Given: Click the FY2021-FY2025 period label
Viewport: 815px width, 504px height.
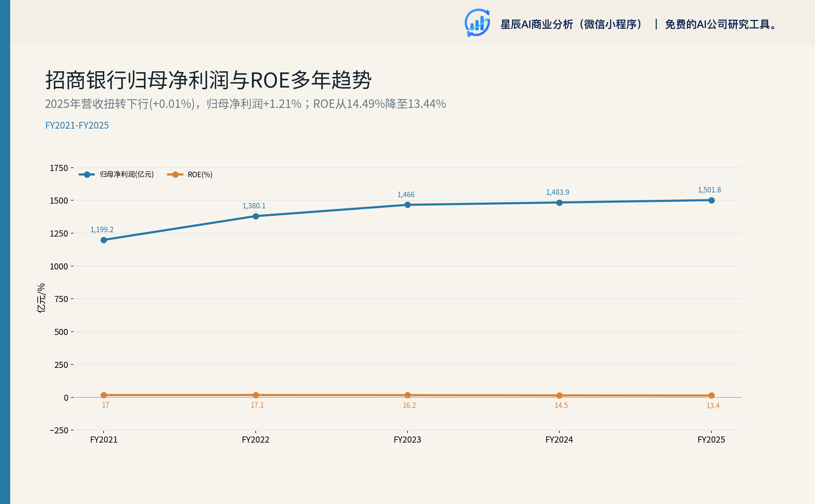Looking at the screenshot, I should (x=77, y=126).
